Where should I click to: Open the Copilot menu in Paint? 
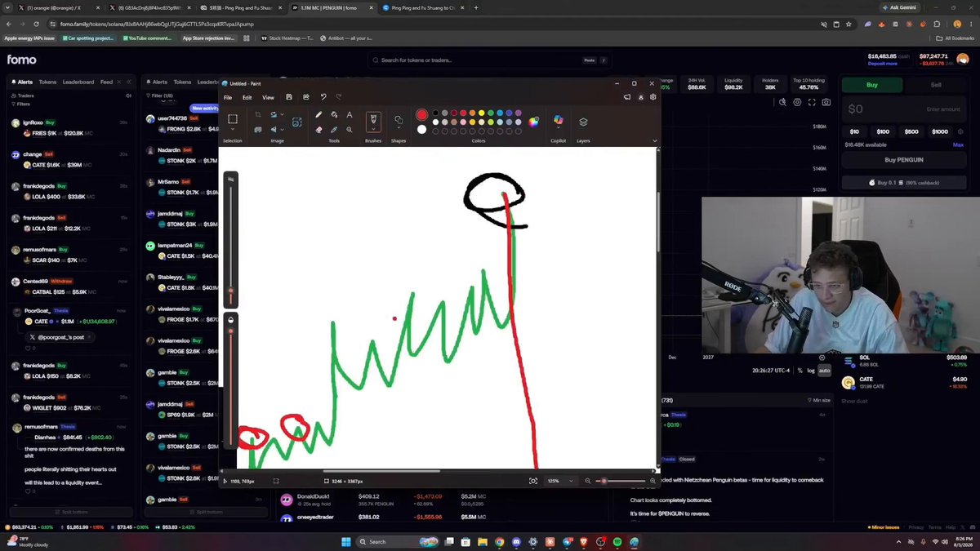[558, 121]
